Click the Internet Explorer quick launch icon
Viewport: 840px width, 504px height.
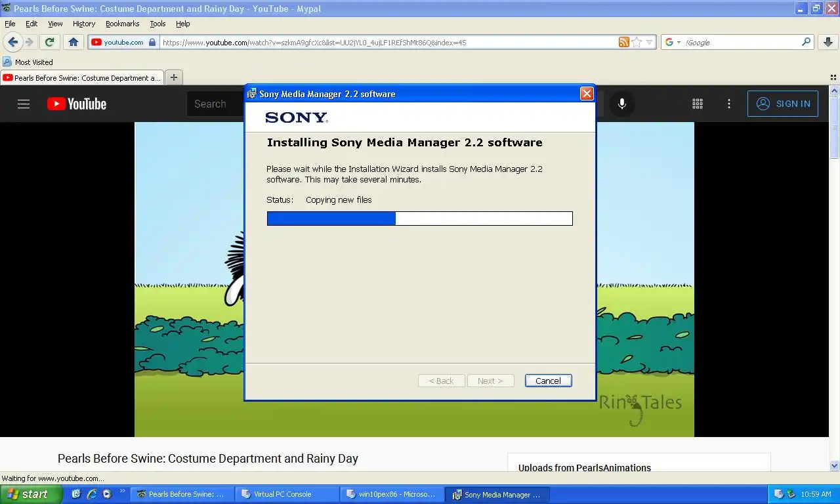click(x=91, y=494)
